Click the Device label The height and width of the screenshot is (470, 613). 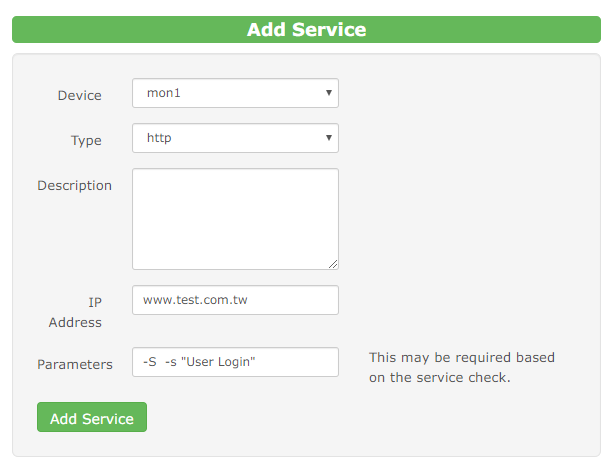tap(79, 95)
